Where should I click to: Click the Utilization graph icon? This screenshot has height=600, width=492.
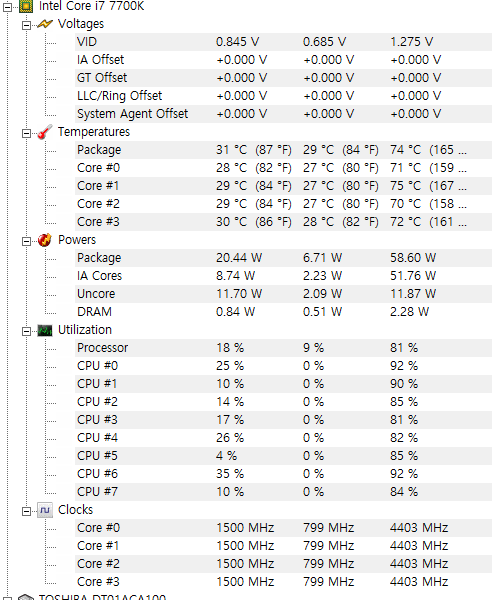[x=45, y=330]
